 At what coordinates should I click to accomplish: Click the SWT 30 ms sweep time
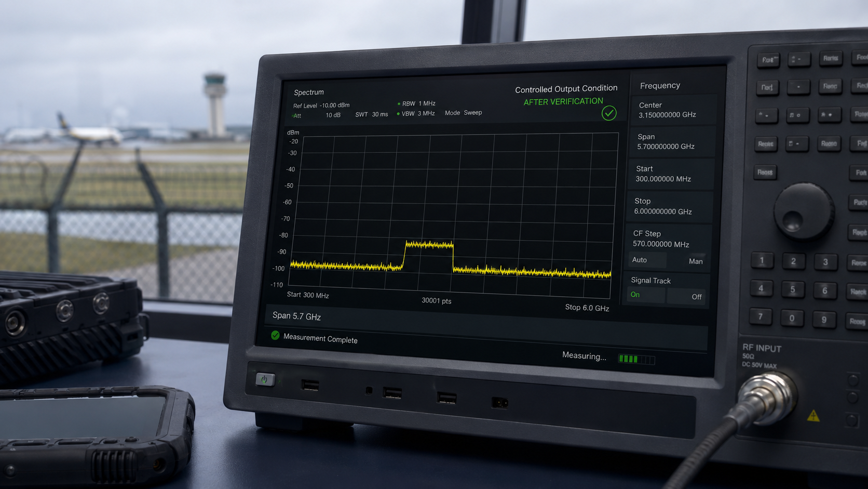click(372, 114)
